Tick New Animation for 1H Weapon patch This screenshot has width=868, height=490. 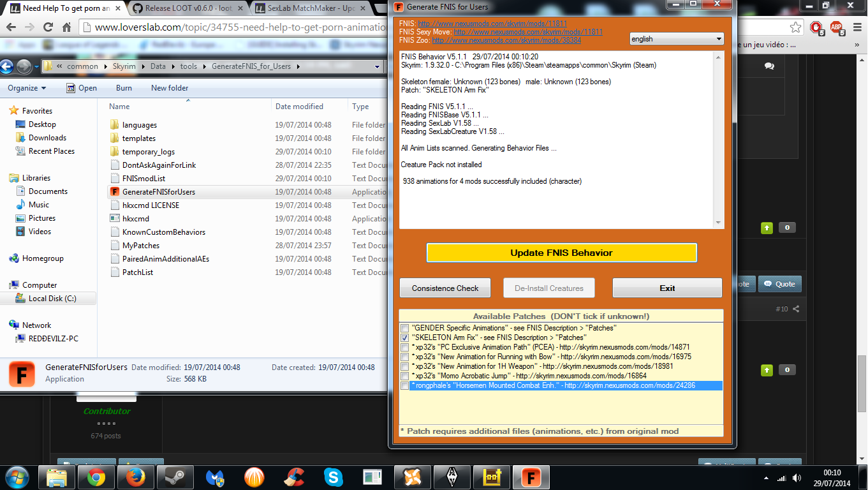click(404, 366)
